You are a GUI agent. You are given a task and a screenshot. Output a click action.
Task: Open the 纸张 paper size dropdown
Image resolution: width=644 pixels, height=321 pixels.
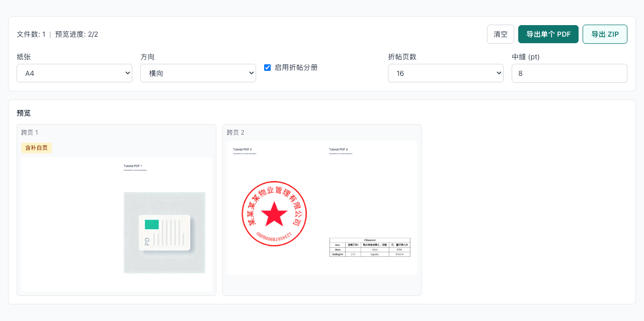tap(74, 73)
